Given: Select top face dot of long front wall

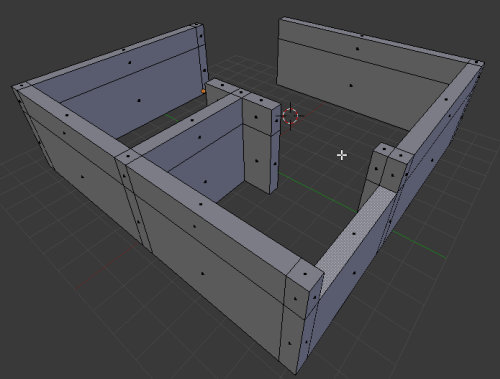Looking at the screenshot, I should (201, 204).
